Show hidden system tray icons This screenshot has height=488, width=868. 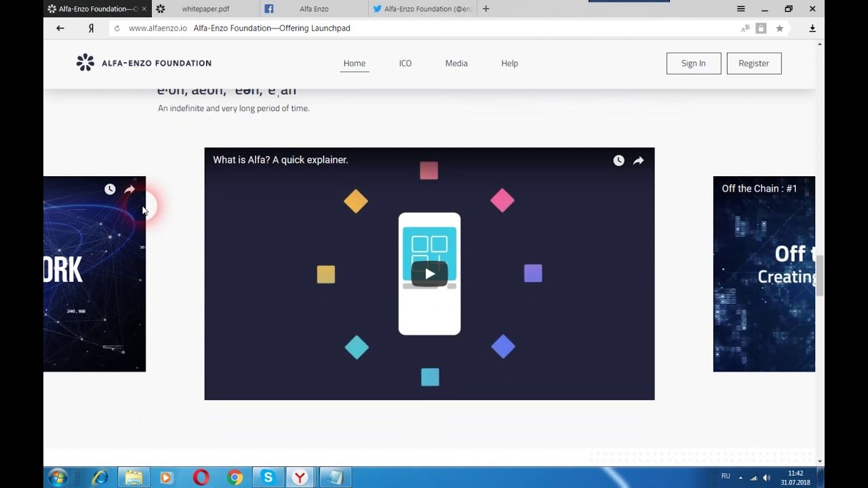coord(741,478)
